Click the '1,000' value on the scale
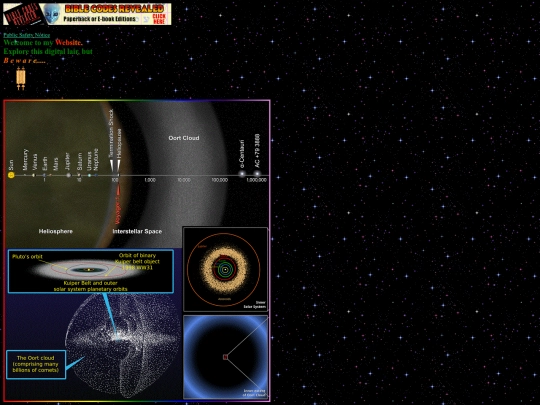540x405 pixels. coord(150,180)
